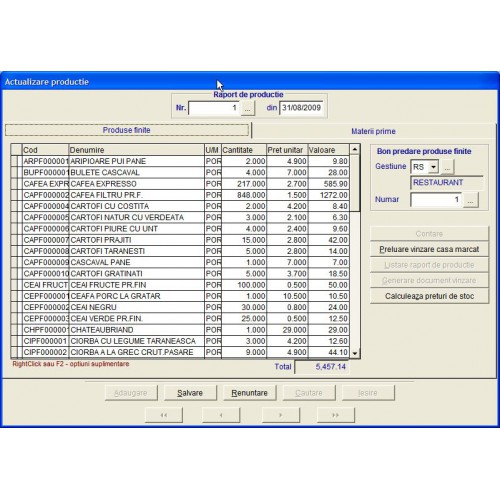Screen dimensions: 500x500
Task: Select row marker for ARIPIOARE PUI PANE
Action: [x=14, y=161]
